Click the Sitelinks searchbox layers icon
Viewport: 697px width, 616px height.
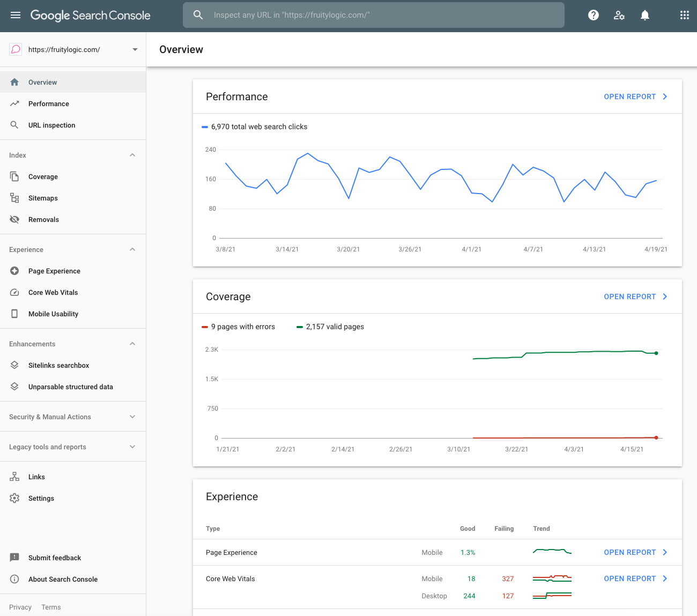tap(14, 365)
